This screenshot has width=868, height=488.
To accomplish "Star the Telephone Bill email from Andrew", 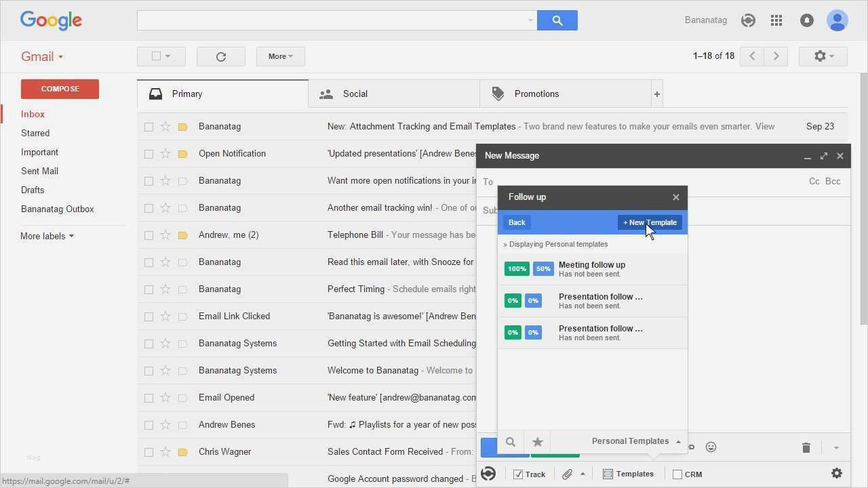I will [165, 235].
